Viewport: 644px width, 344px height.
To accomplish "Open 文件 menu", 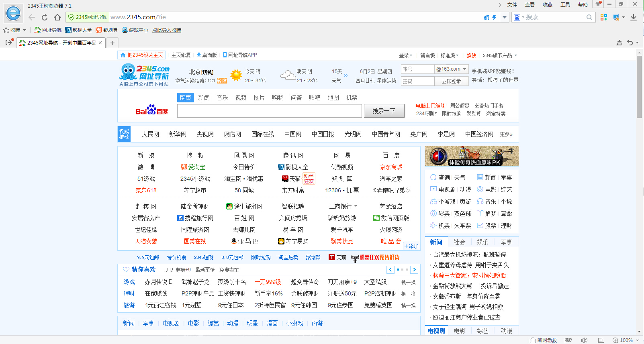I will pos(512,5).
